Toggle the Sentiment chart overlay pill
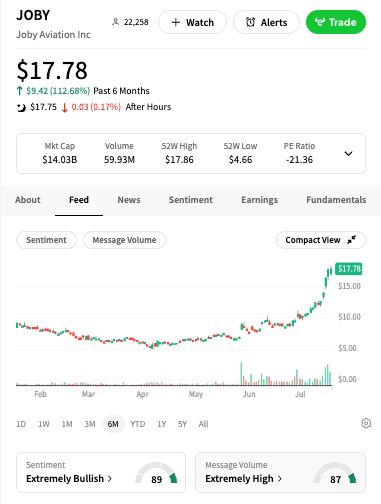The height and width of the screenshot is (504, 381). [46, 240]
